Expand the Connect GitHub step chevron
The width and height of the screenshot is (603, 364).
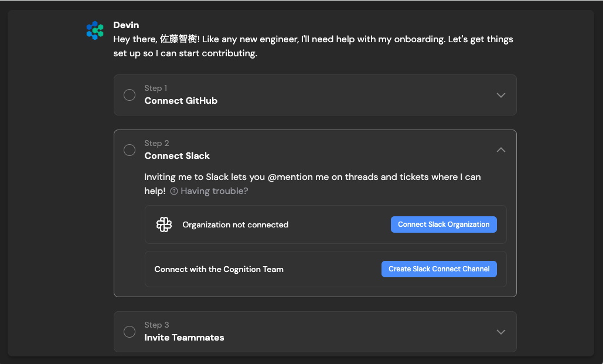500,95
